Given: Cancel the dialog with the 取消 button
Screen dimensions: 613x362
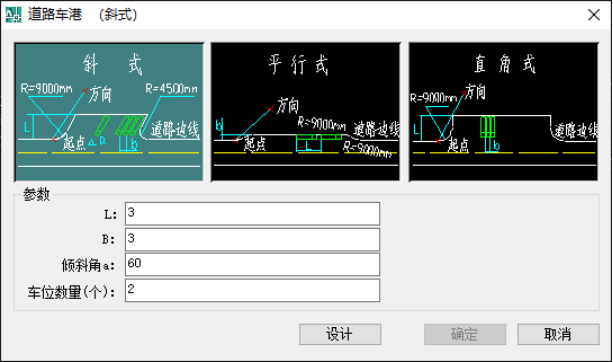Looking at the screenshot, I should 558,334.
